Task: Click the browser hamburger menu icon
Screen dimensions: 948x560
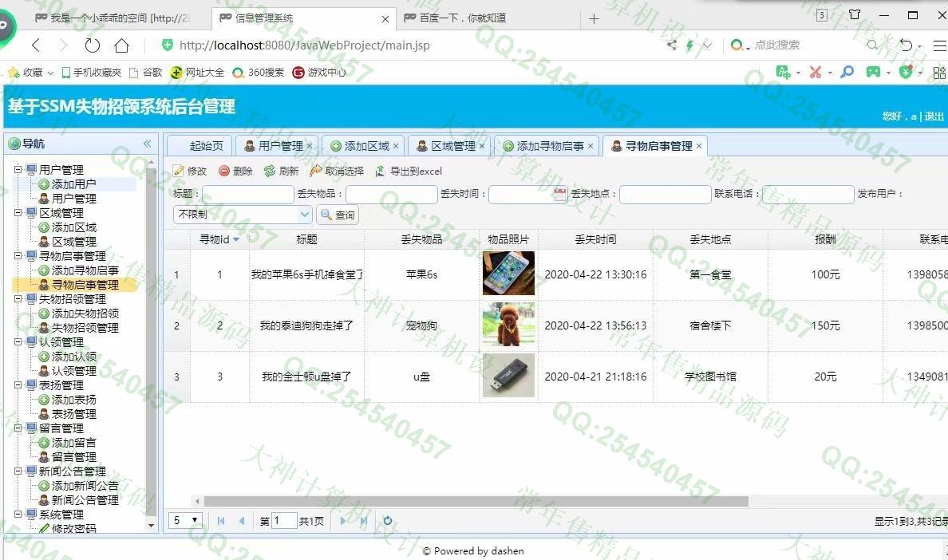Action: 939,45
